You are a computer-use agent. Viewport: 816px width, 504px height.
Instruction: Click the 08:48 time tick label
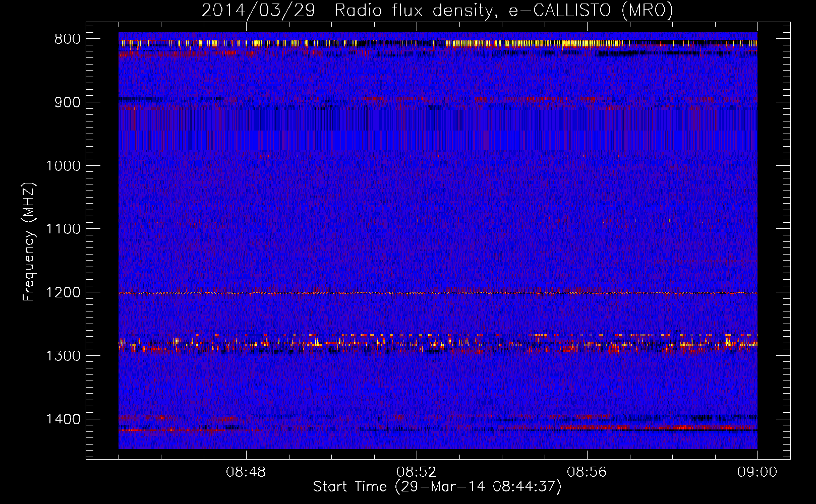(246, 472)
